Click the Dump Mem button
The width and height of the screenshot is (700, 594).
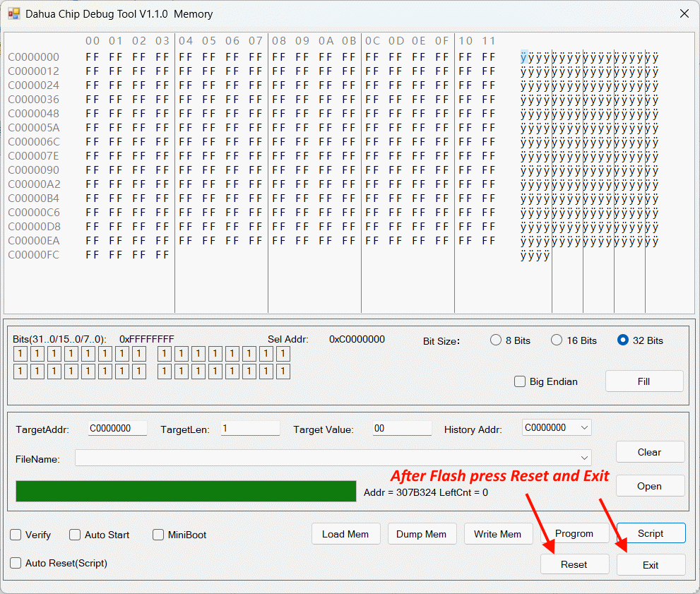422,534
